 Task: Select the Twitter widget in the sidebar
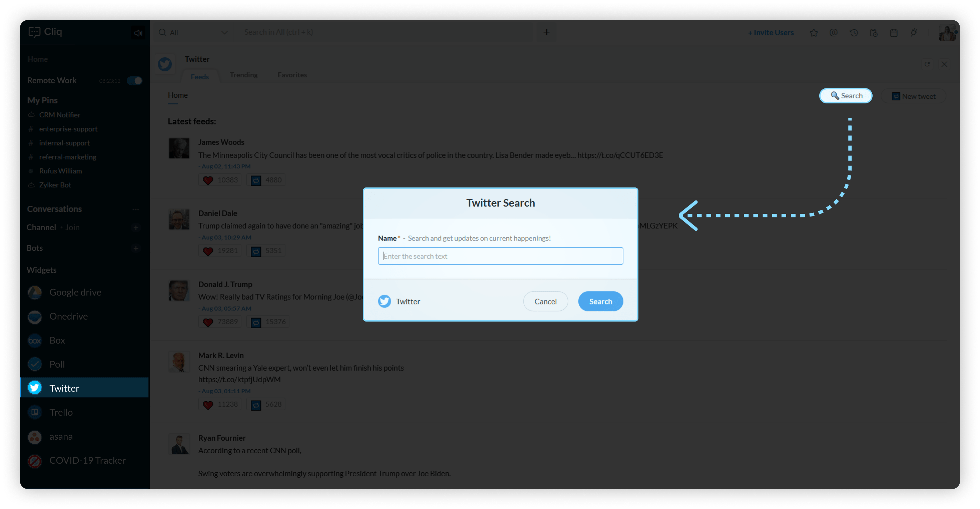pyautogui.click(x=84, y=388)
